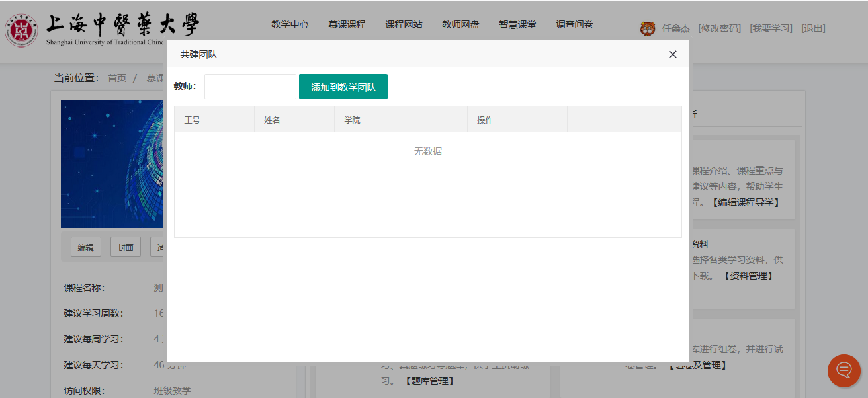Select the 智慧课堂 menu item

pos(517,25)
